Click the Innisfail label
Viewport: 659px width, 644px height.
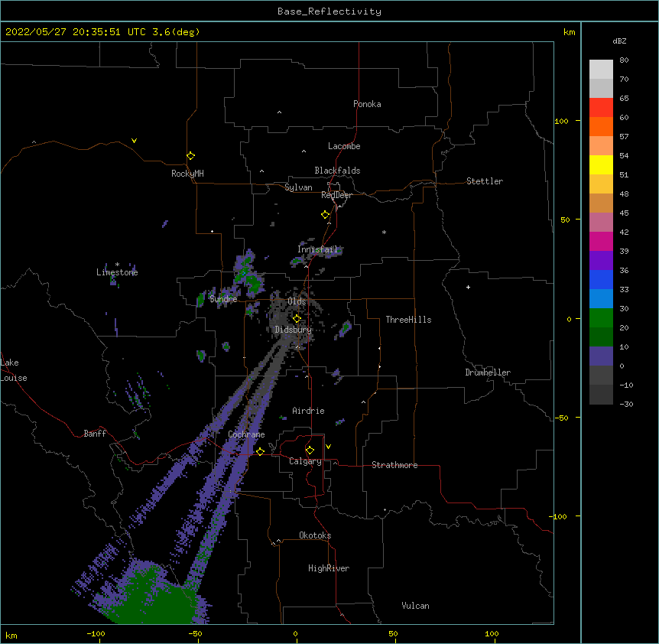317,249
